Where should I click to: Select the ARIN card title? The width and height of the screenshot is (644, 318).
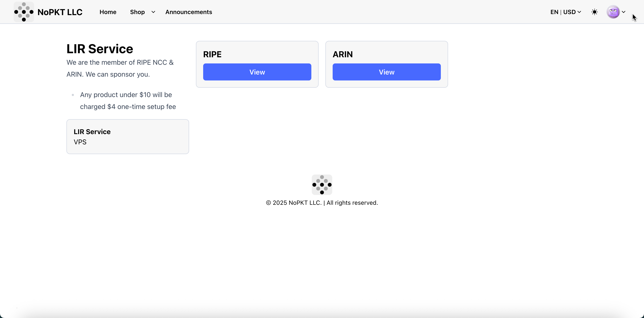342,54
